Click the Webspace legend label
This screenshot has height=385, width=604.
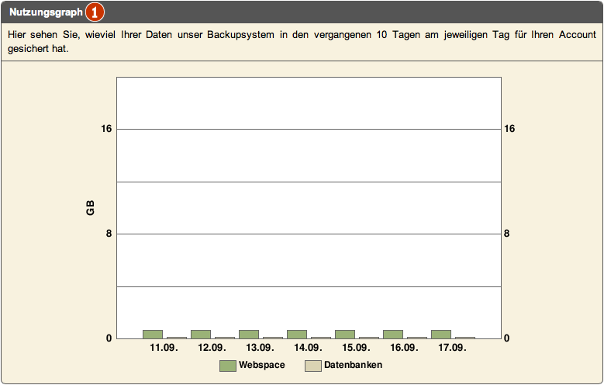262,365
